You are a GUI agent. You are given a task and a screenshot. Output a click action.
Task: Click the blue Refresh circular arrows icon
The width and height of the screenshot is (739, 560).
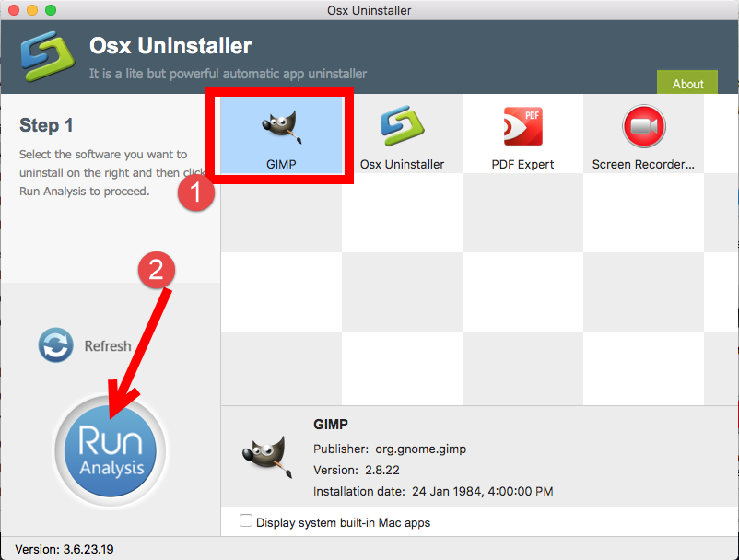click(56, 345)
